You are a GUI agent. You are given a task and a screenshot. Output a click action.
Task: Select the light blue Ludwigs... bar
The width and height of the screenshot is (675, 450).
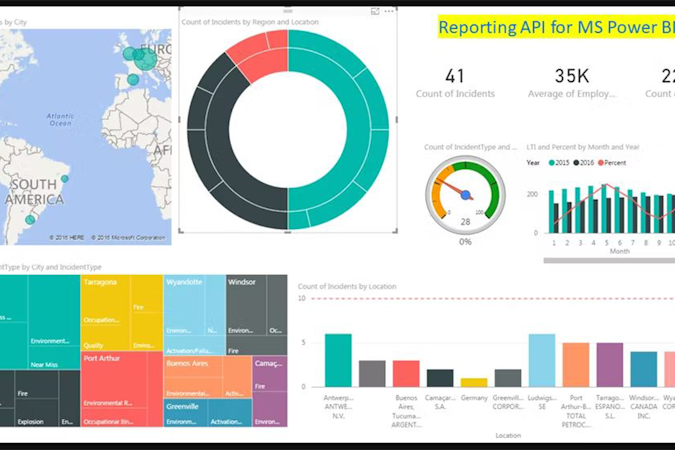click(x=542, y=360)
